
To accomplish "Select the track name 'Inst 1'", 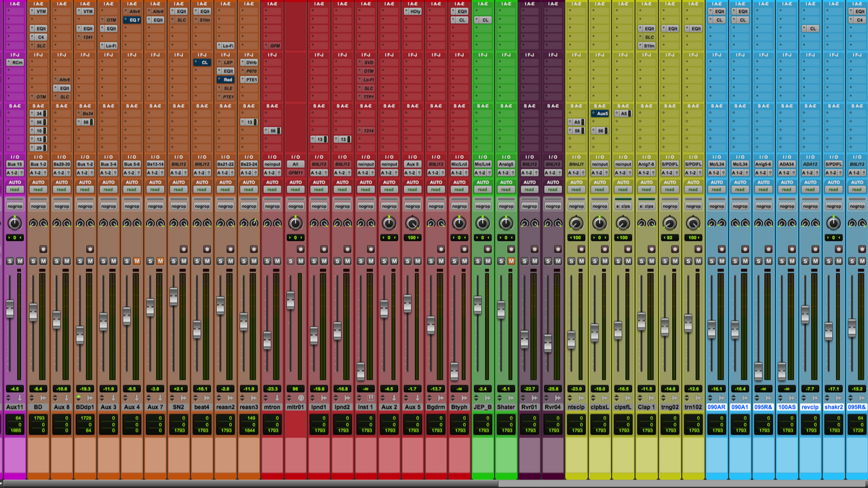I will (366, 407).
